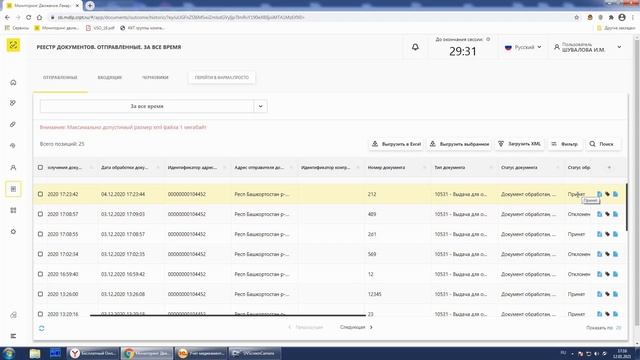The width and height of the screenshot is (640, 360).
Task: Click rightmost blue file icon in row 569
Action: pos(615,254)
